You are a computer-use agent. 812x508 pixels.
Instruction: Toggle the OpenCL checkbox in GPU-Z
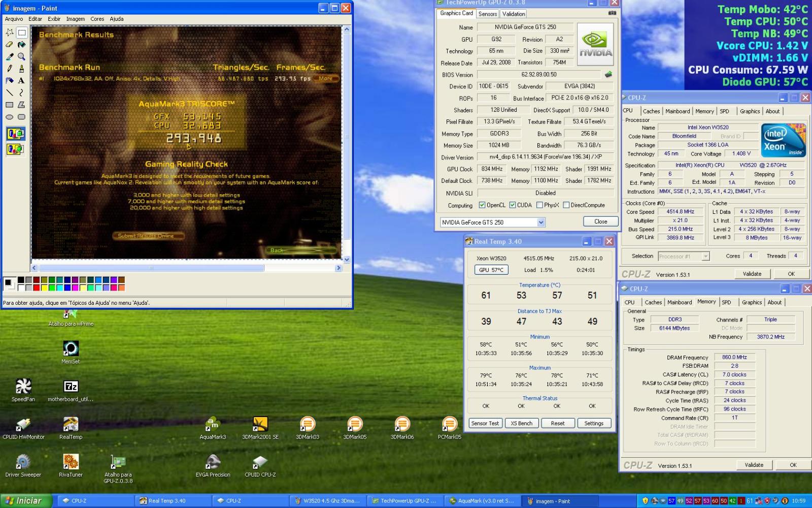[482, 205]
